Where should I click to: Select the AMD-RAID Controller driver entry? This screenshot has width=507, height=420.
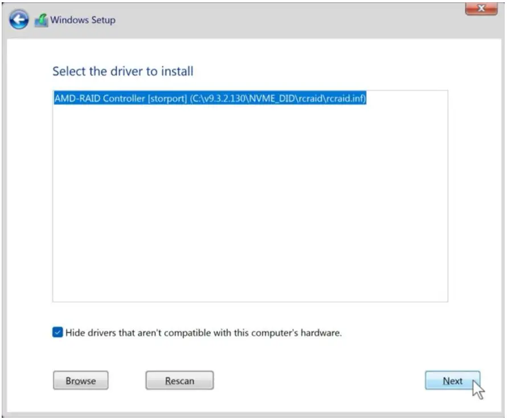[210, 98]
